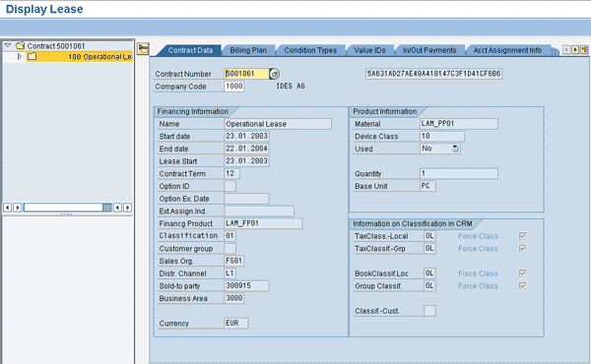The height and width of the screenshot is (364, 591).
Task: Click the Distr. Channel field L1
Action: [230, 273]
